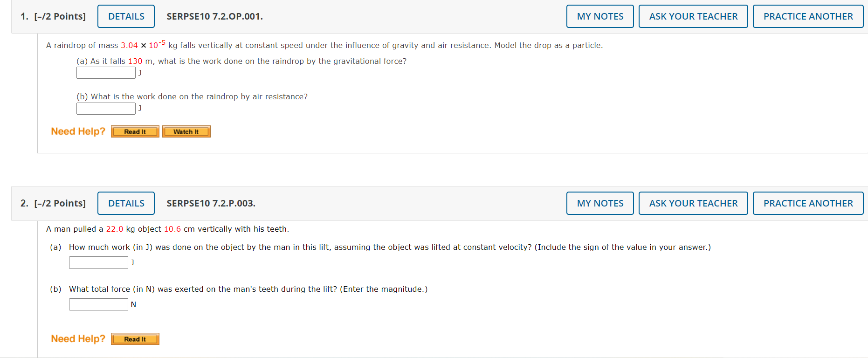Open MY NOTES for question 1
This screenshot has width=868, height=358.
(600, 16)
